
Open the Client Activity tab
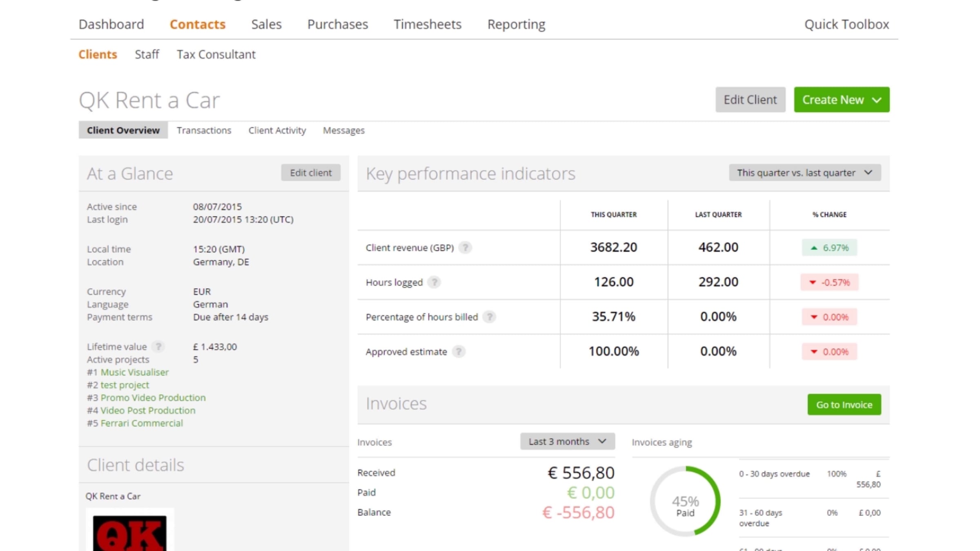coord(277,130)
